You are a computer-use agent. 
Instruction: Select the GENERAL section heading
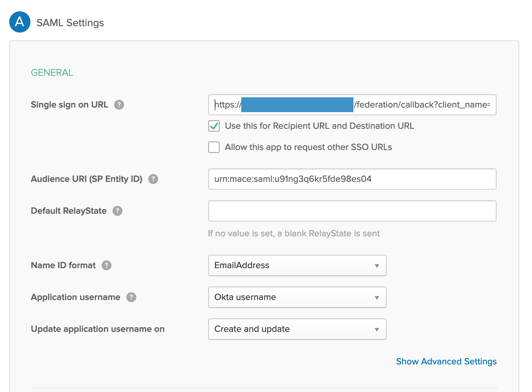pos(52,72)
